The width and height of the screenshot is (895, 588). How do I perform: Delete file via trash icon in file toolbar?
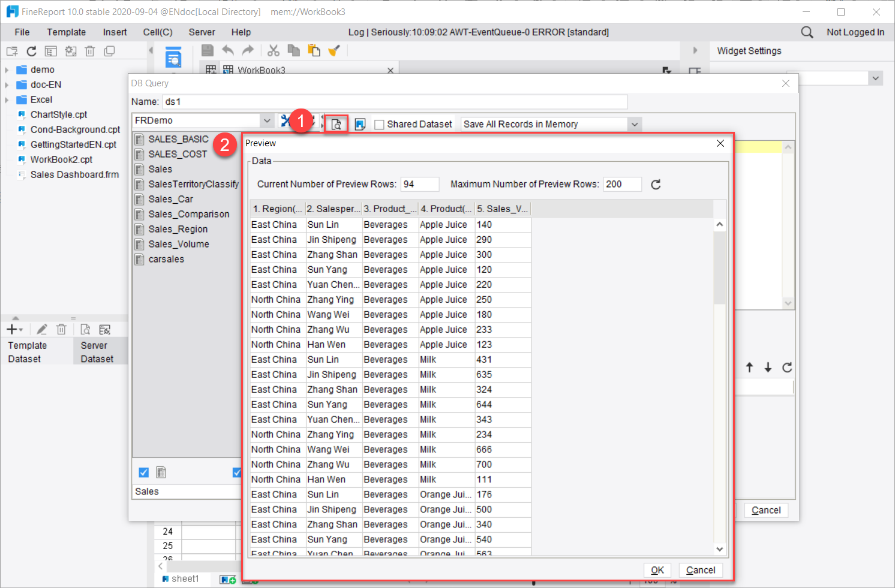90,52
